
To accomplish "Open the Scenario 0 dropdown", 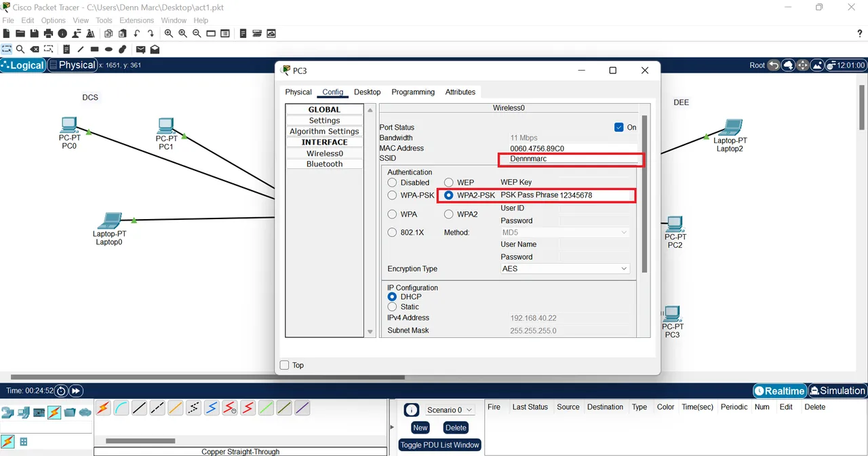I will (449, 410).
